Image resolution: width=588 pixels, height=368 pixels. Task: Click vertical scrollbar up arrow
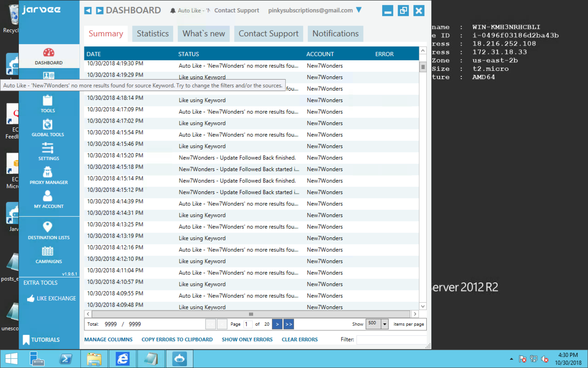pyautogui.click(x=423, y=51)
